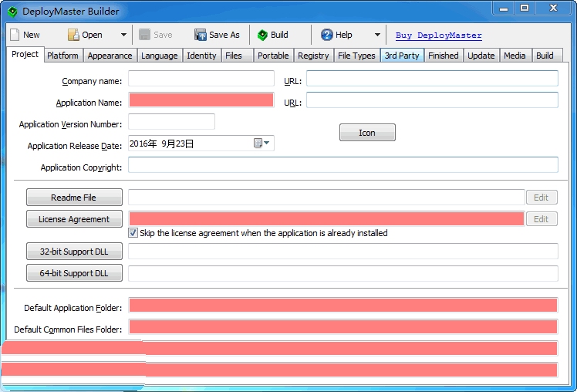Close the DeployMaster Builder window

(553, 8)
